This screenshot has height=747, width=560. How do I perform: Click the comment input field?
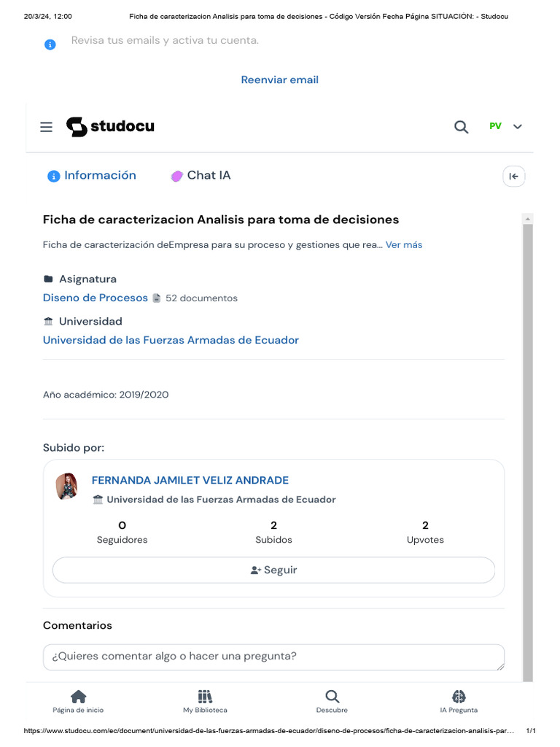(273, 657)
